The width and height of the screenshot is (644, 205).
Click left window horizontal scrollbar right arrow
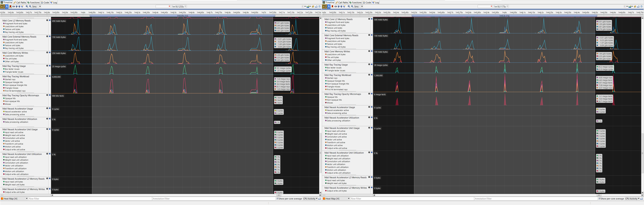tap(320, 195)
